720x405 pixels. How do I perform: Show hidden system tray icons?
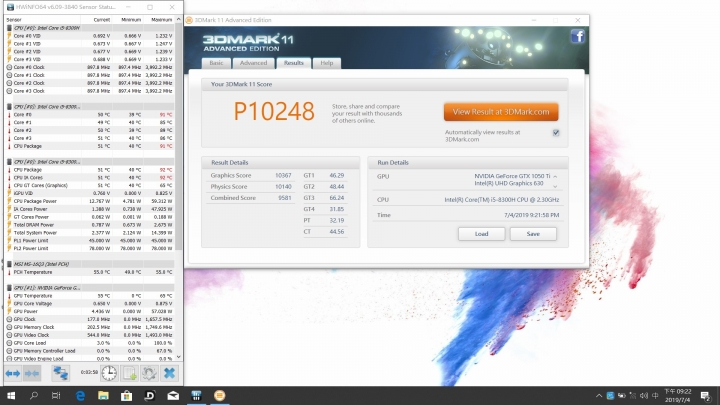pyautogui.click(x=599, y=396)
